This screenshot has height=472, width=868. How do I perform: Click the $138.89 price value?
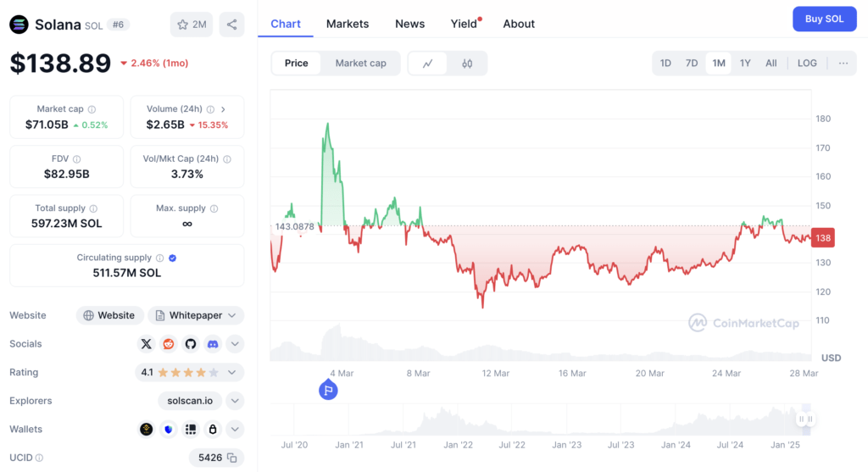click(x=60, y=63)
